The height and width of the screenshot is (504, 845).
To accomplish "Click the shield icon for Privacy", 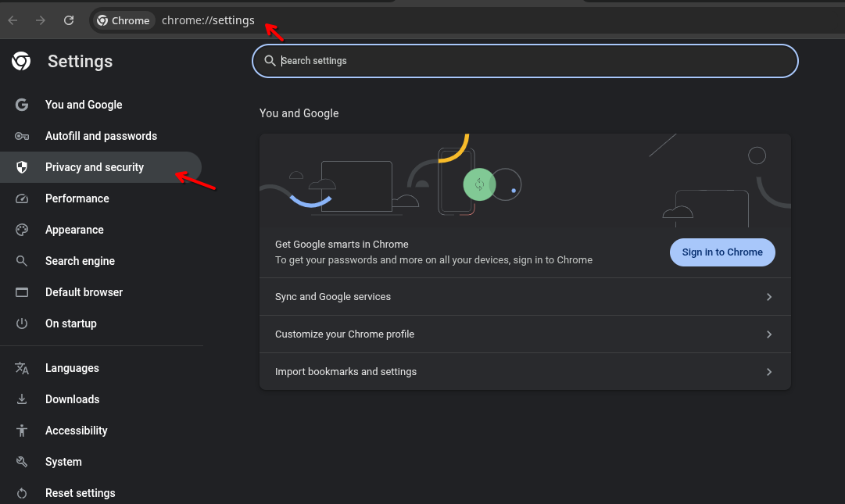I will (x=22, y=167).
